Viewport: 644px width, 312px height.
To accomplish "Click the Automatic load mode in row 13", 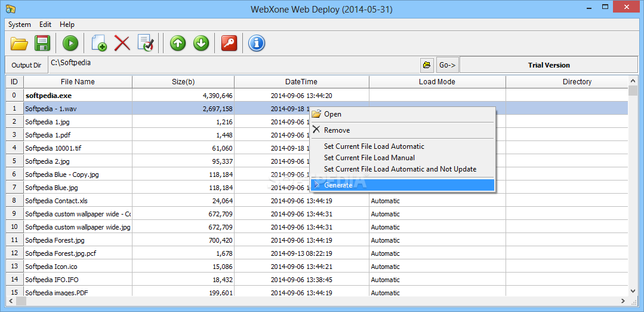I will (385, 267).
